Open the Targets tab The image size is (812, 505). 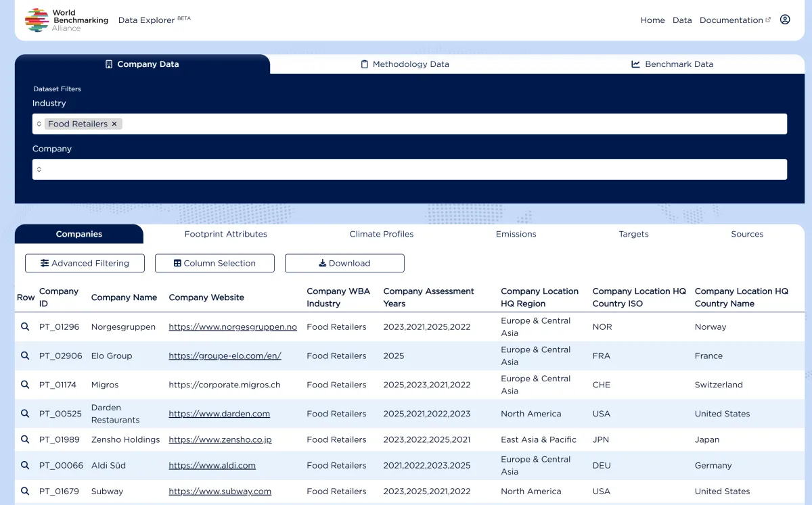tap(633, 233)
